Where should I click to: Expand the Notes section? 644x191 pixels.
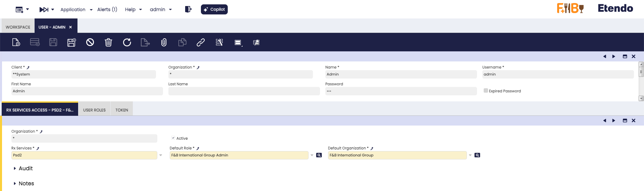pyautogui.click(x=15, y=184)
